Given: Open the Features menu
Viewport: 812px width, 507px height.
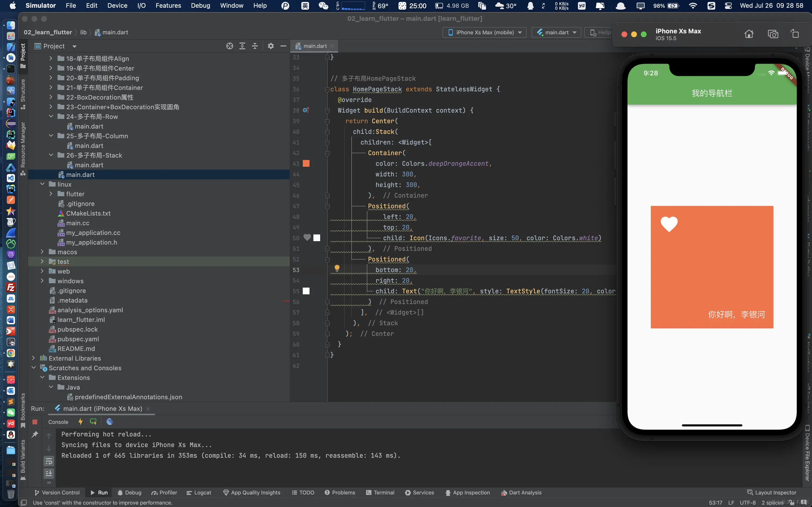Looking at the screenshot, I should 168,6.
